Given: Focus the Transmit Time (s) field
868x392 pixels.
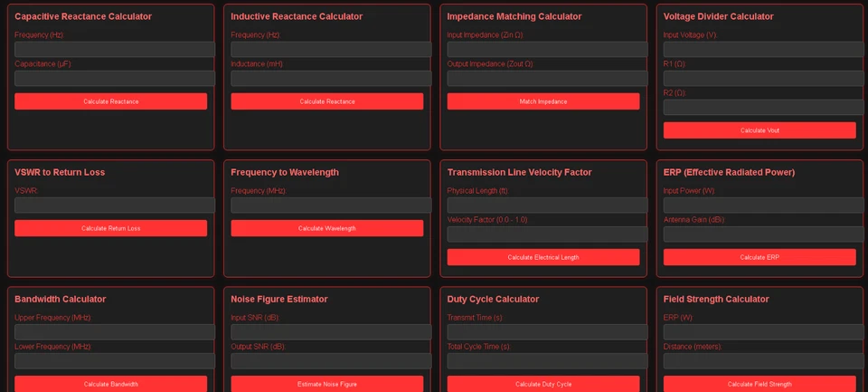Looking at the screenshot, I should [548, 332].
